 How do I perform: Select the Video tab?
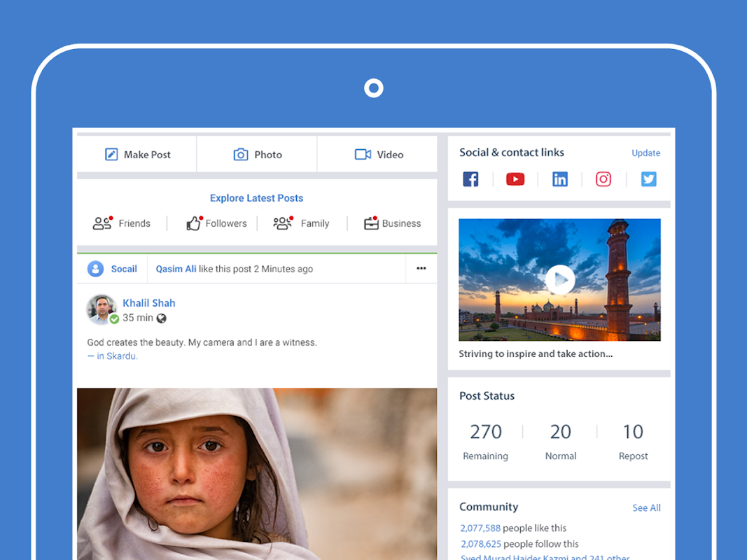[377, 154]
